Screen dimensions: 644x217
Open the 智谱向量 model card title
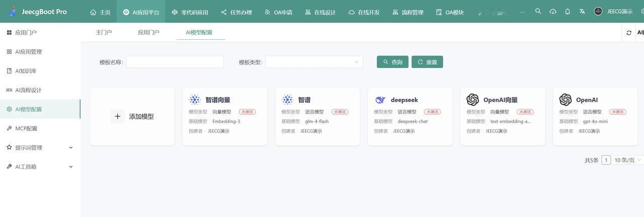[218, 100]
